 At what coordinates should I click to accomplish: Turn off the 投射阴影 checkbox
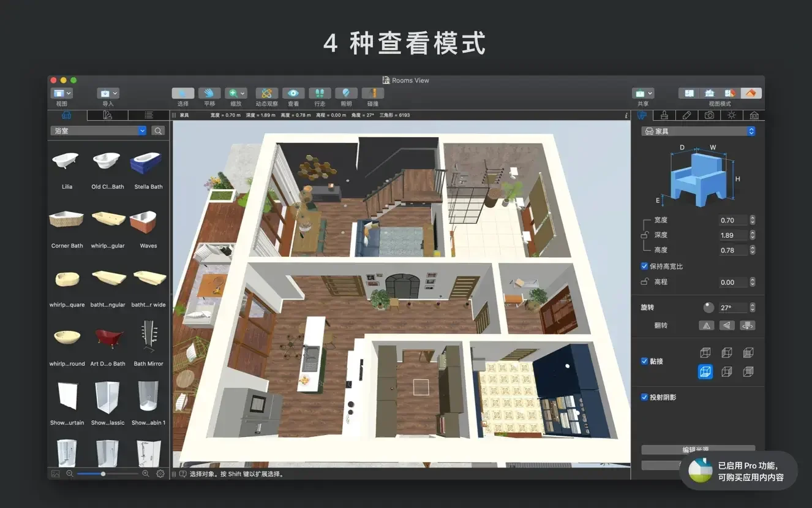(644, 397)
